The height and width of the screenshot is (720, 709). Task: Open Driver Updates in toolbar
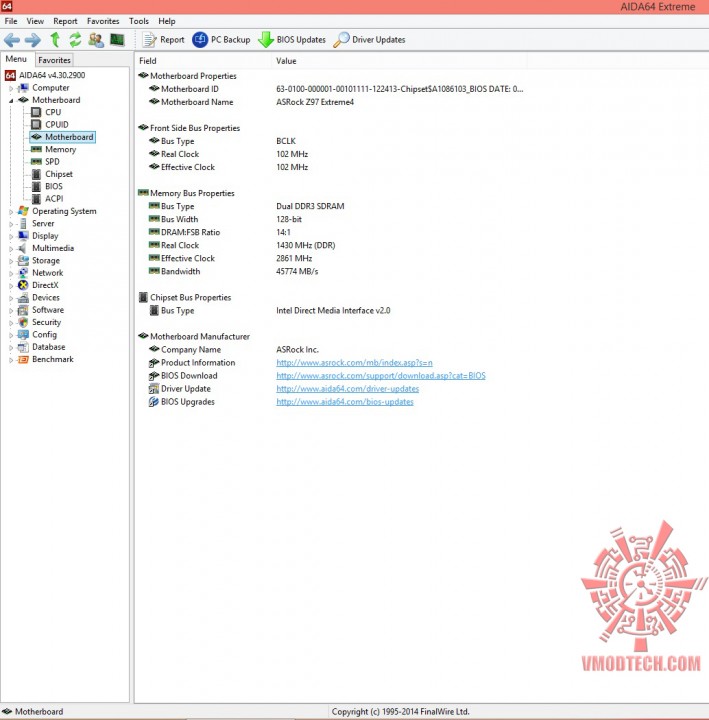[x=370, y=40]
